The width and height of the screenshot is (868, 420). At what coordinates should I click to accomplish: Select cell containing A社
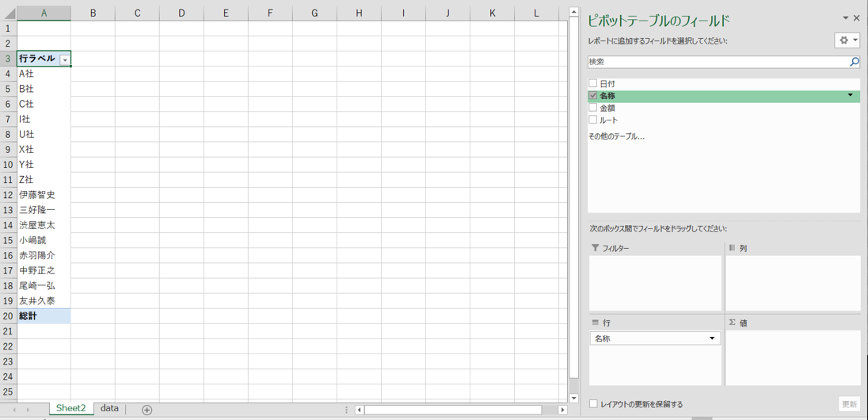[44, 74]
